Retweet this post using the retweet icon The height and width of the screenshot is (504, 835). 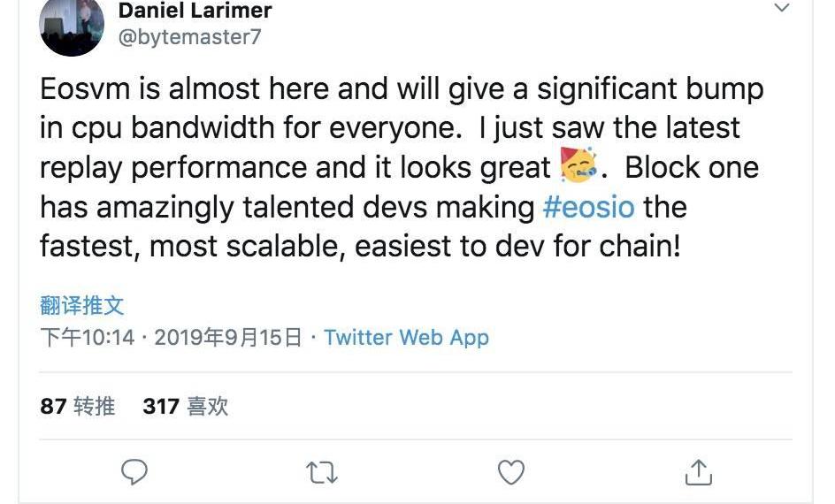click(322, 472)
